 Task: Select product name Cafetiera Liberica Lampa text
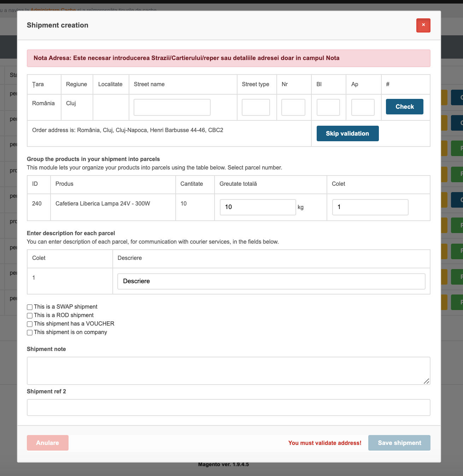pyautogui.click(x=103, y=204)
